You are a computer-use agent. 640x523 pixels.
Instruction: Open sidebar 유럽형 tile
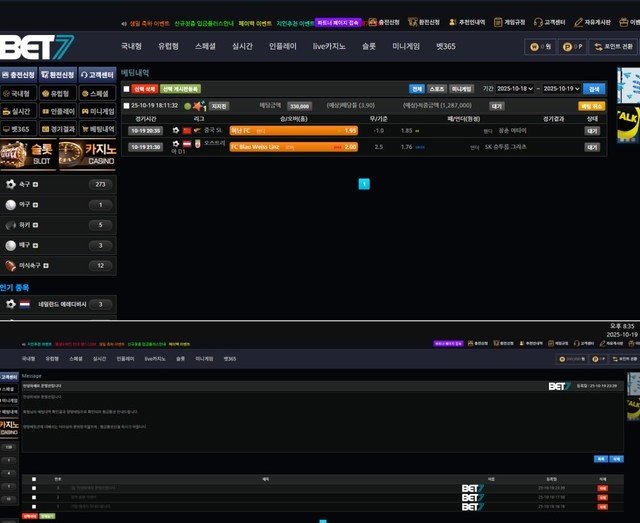[58, 93]
